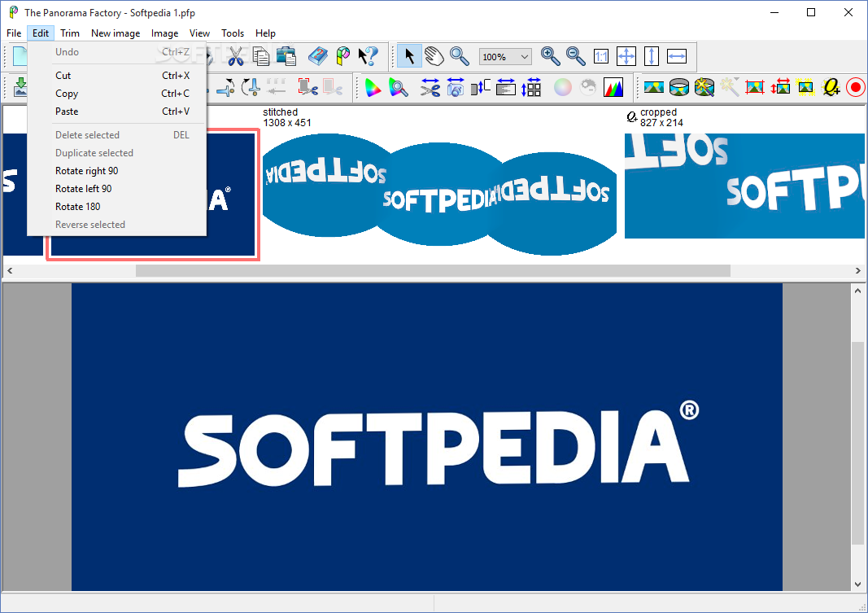Click the resize image red arrows icon

tap(780, 87)
